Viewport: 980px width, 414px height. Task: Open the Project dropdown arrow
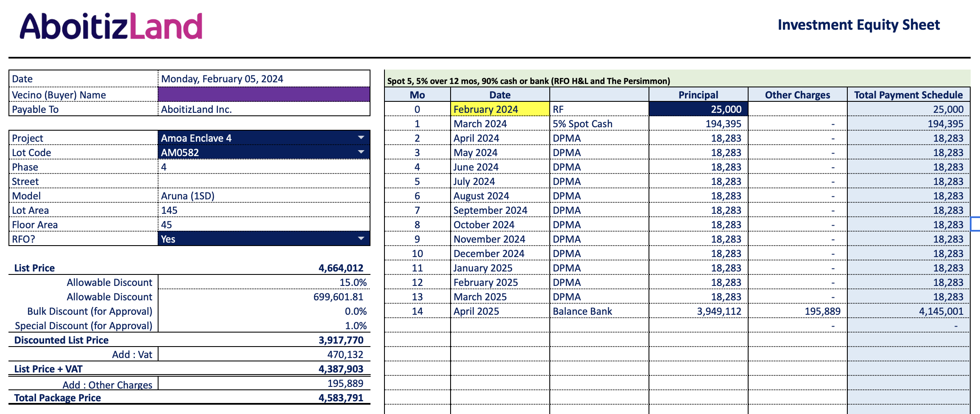click(x=361, y=138)
